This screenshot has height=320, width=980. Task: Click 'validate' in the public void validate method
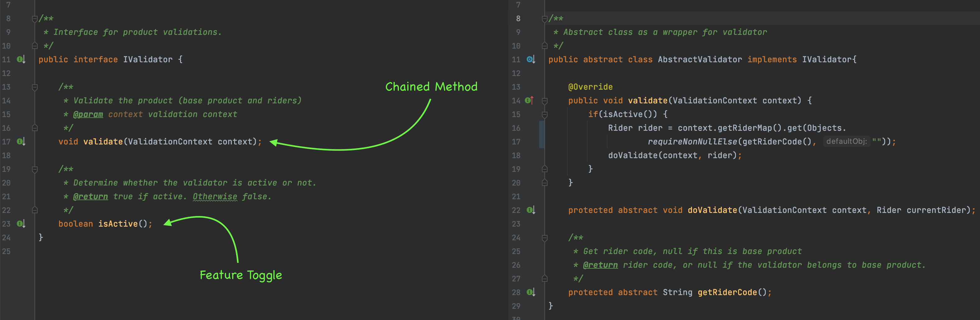click(648, 101)
